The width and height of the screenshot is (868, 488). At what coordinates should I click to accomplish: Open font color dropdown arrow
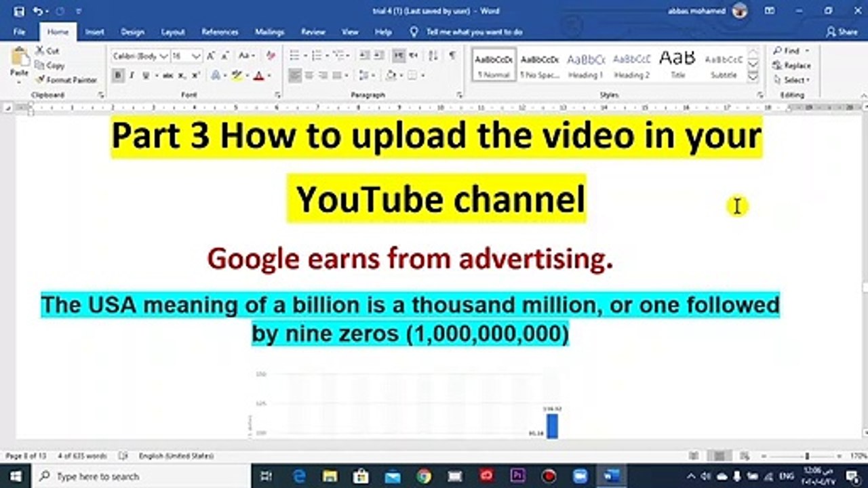click(269, 76)
